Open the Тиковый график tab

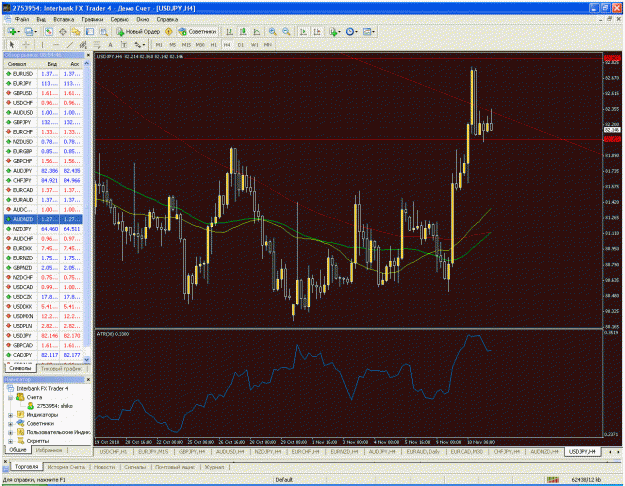(61, 369)
